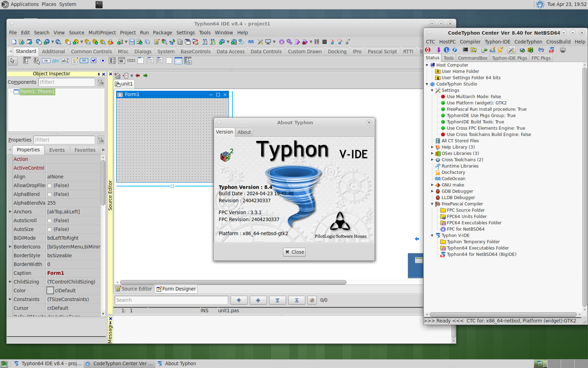Click the Pause execution icon

click(x=317, y=42)
